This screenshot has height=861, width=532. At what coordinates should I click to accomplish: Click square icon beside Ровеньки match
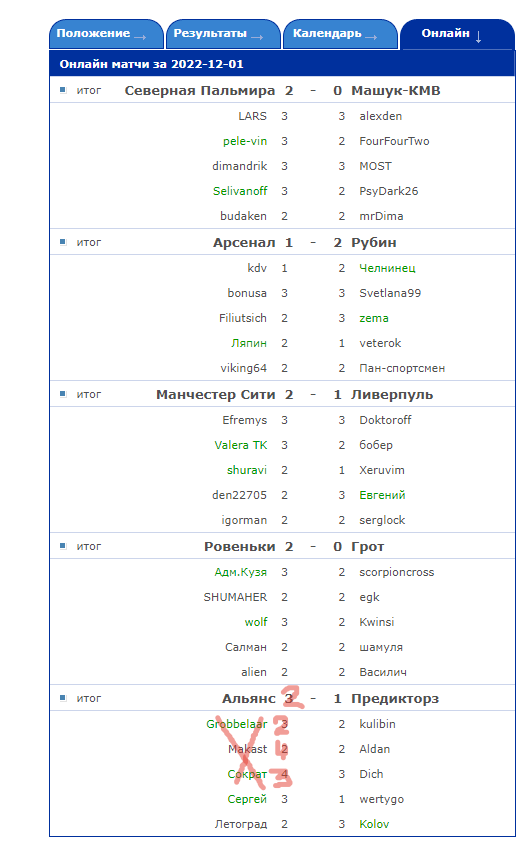point(63,546)
